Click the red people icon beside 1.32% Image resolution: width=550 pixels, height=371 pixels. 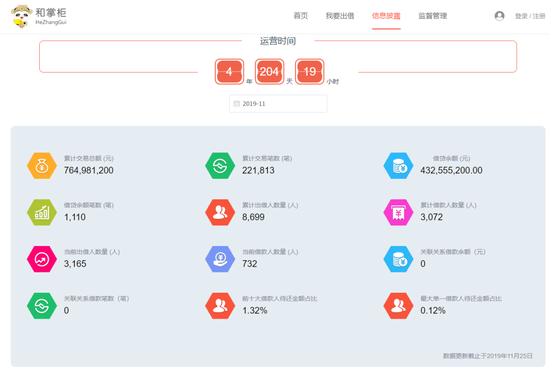point(220,306)
